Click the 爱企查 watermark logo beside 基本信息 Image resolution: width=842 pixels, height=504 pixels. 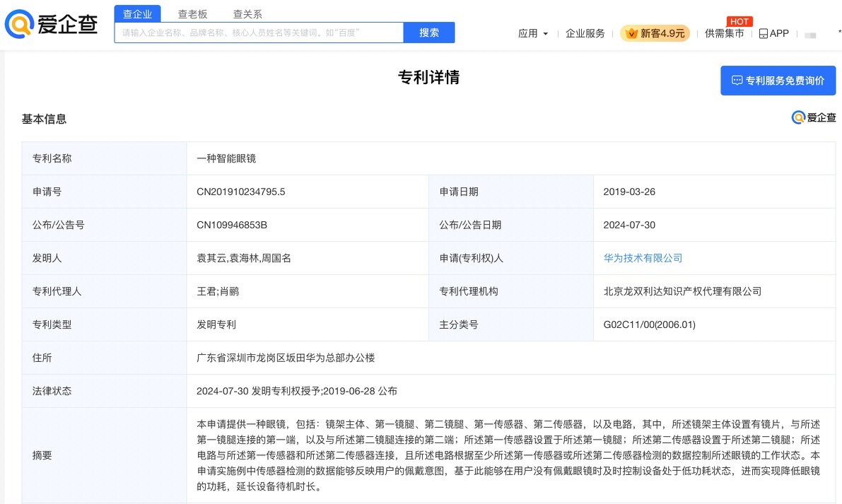pyautogui.click(x=814, y=117)
